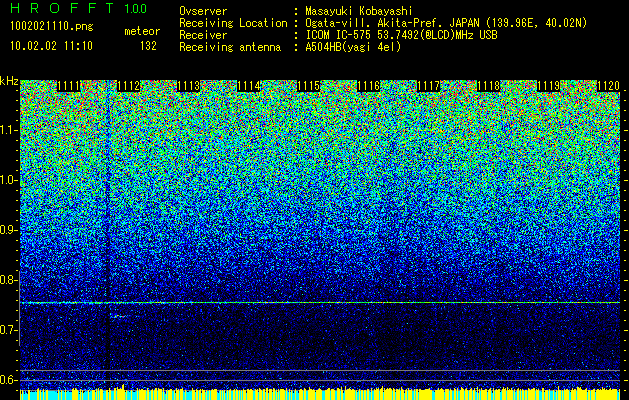Click the 1114 time marker
This screenshot has width=629, height=400.
(x=248, y=86)
